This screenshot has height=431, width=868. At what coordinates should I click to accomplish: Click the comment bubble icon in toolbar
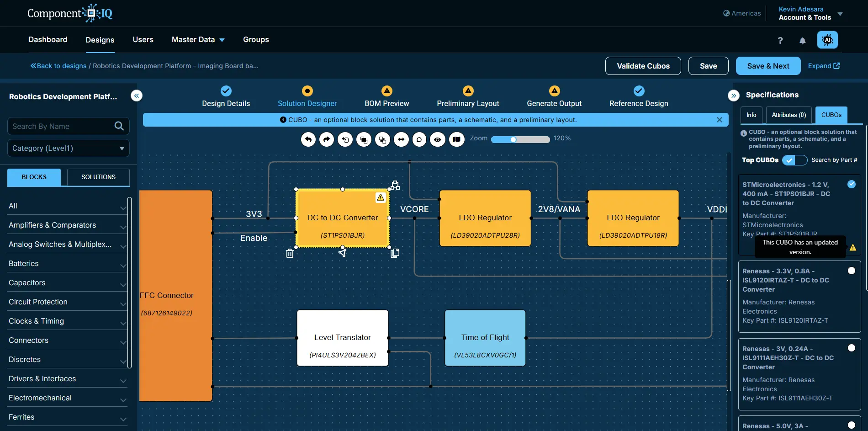tap(419, 139)
